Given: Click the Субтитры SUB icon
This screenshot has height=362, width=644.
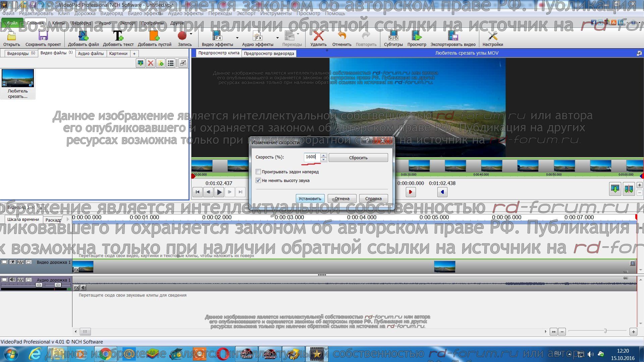Looking at the screenshot, I should pos(393,36).
